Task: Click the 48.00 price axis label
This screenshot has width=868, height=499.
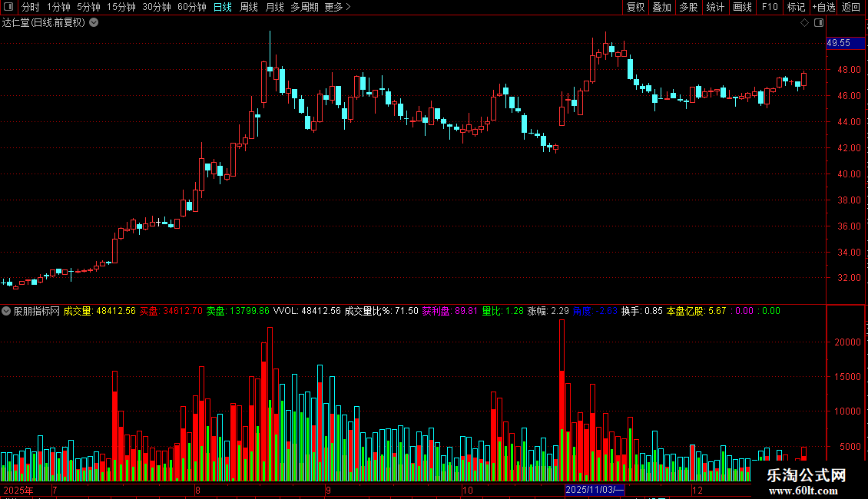Action: click(849, 70)
